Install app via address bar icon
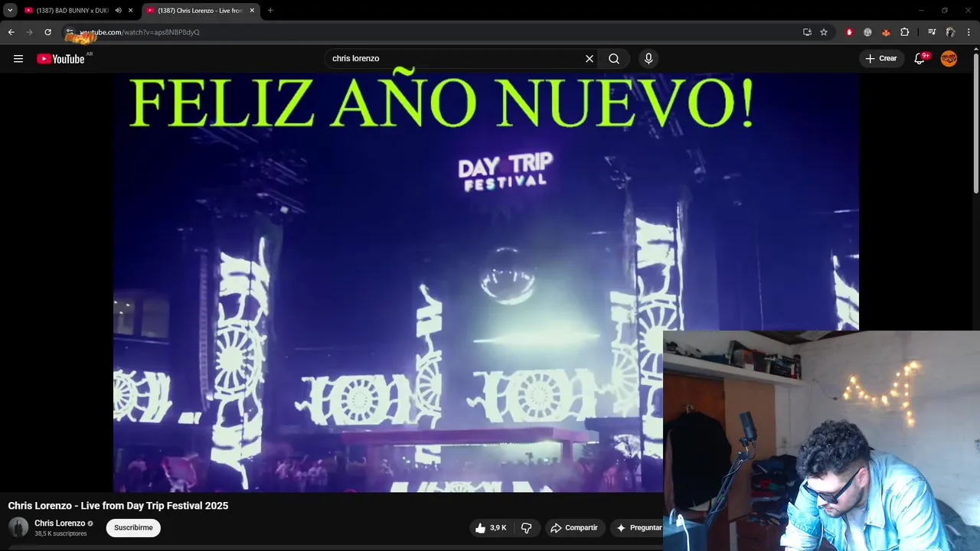Screen dimensions: 980x551 coord(807,32)
